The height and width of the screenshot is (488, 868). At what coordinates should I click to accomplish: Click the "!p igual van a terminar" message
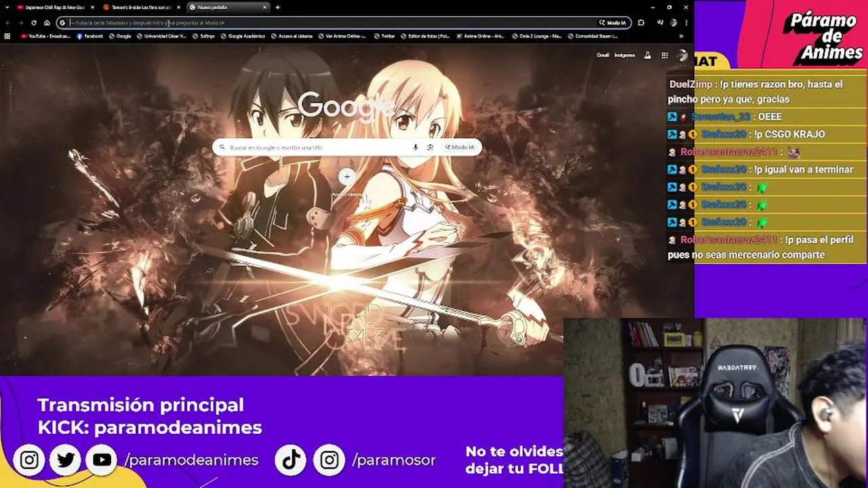(804, 169)
